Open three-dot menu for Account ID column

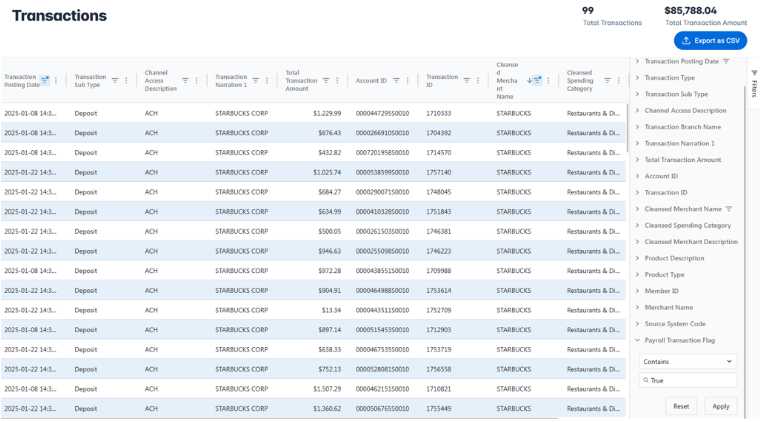(407, 80)
